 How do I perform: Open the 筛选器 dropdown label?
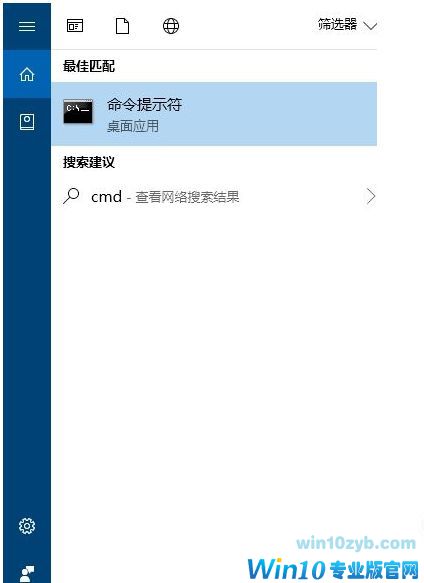pos(337,25)
